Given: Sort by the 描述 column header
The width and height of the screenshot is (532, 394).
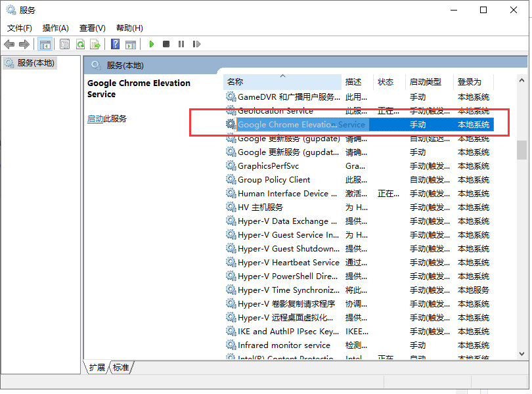Looking at the screenshot, I should pyautogui.click(x=357, y=82).
